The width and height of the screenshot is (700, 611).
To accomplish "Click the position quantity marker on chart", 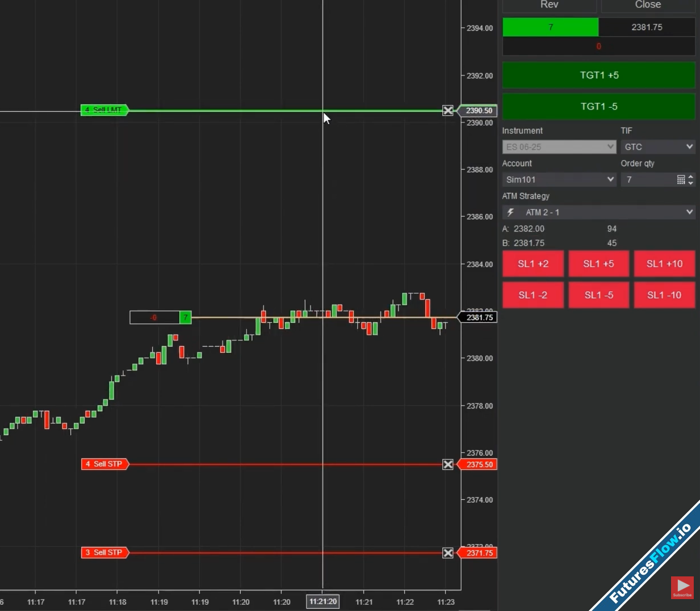I will pyautogui.click(x=185, y=318).
